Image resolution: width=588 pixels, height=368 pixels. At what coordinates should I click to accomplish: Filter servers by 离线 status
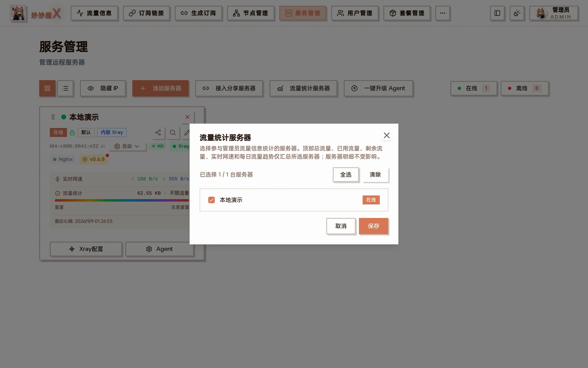[x=525, y=88]
